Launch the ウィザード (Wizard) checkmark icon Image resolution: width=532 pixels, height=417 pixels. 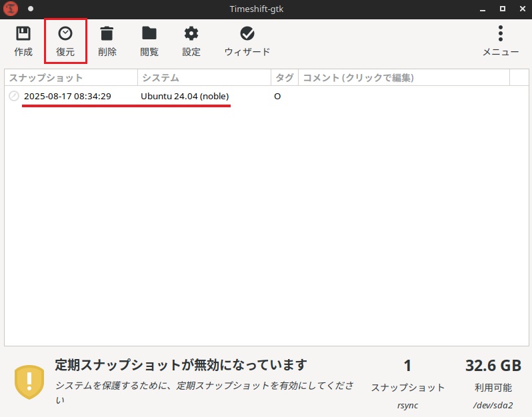point(247,33)
